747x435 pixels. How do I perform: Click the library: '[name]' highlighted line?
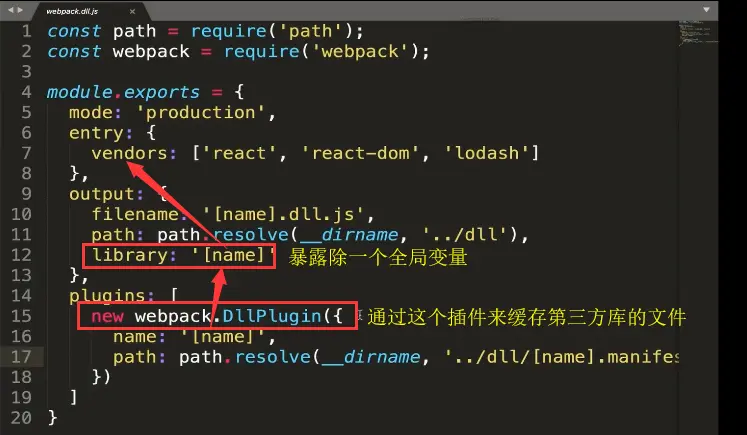click(x=179, y=256)
